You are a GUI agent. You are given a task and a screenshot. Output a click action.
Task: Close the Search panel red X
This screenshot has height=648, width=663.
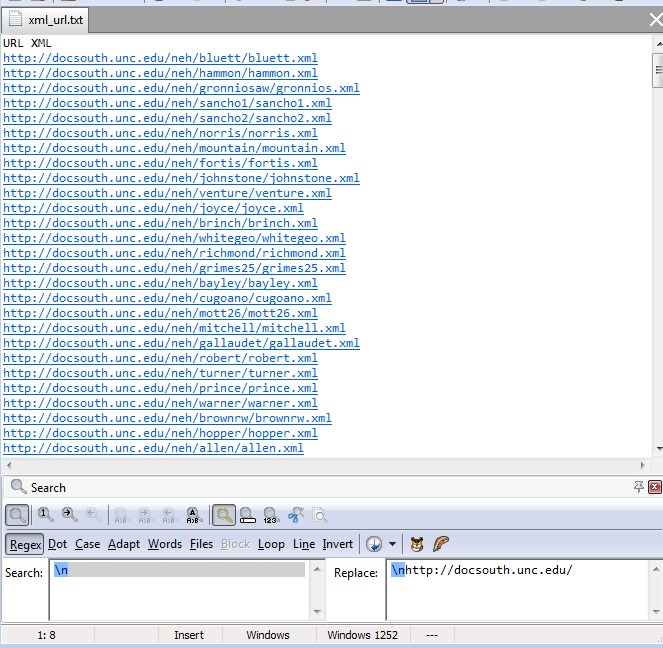click(x=655, y=487)
